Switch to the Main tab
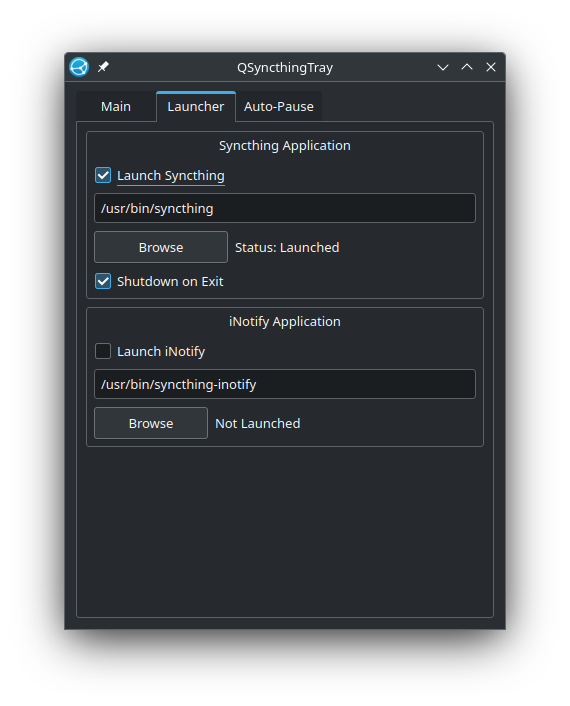This screenshot has height=706, width=570. (116, 107)
